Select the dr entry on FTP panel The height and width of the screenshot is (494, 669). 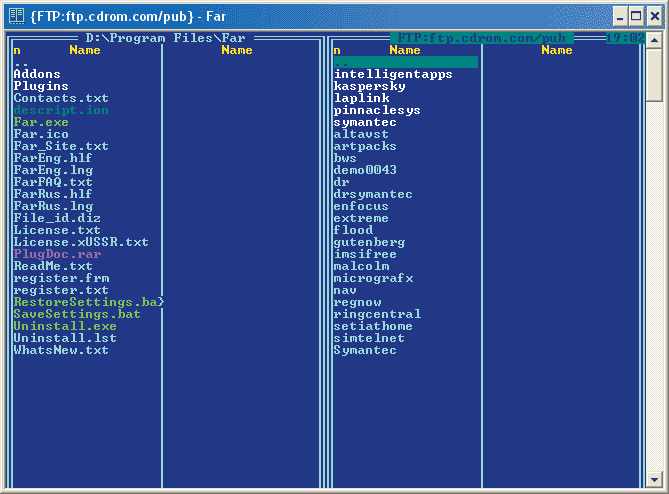click(341, 182)
